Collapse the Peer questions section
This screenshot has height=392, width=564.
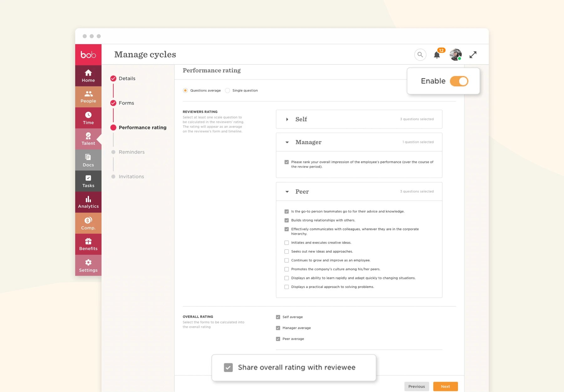click(x=287, y=192)
